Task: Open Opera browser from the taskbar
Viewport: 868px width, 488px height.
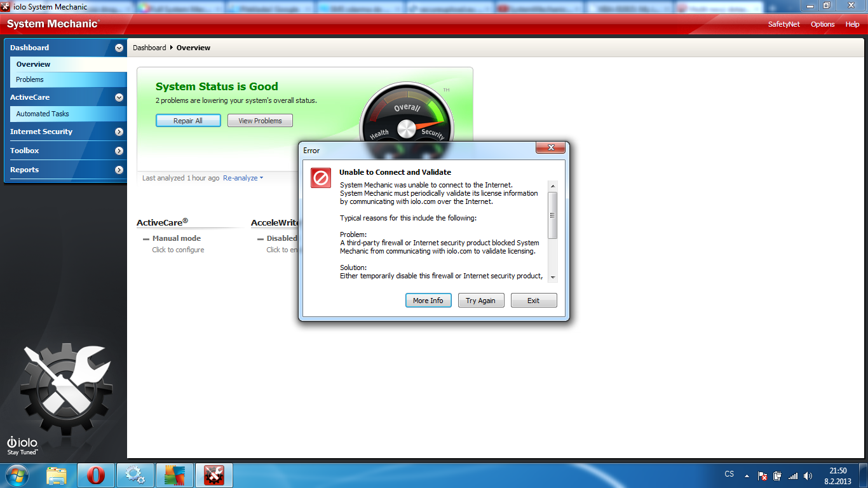Action: click(96, 475)
